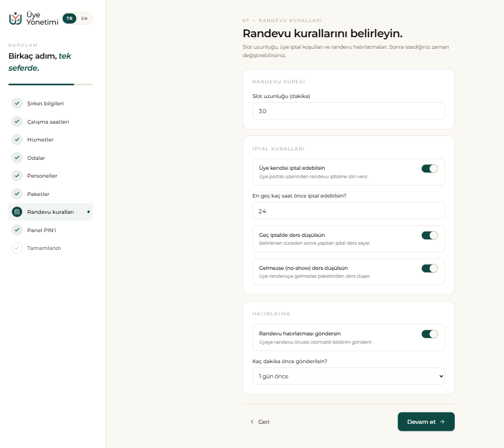Viewport: 504px width, 448px height.
Task: Click the Üye Yönetimi logo icon
Action: click(15, 18)
